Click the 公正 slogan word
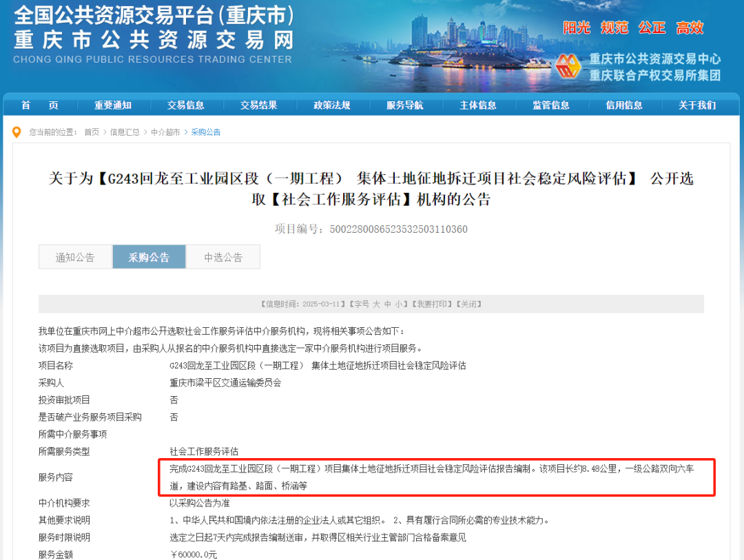The image size is (744, 560). (x=652, y=28)
